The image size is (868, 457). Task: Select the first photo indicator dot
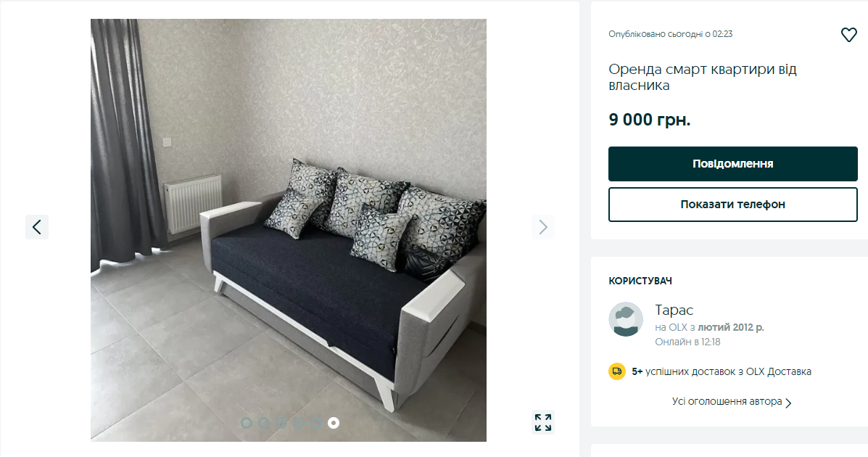coord(247,423)
